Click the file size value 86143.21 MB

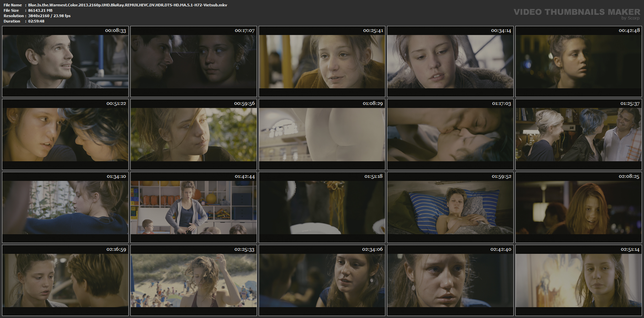40,10
